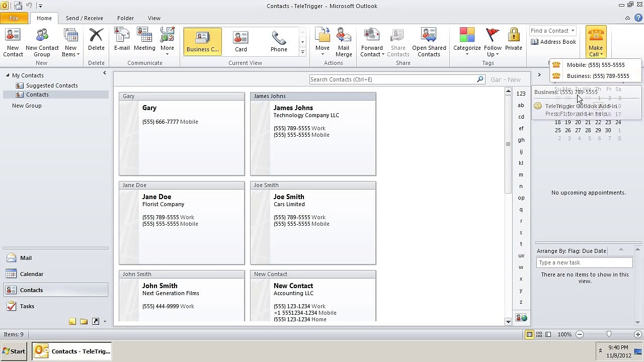Open the Categorize dropdown
The height and width of the screenshot is (362, 644).
click(x=467, y=42)
